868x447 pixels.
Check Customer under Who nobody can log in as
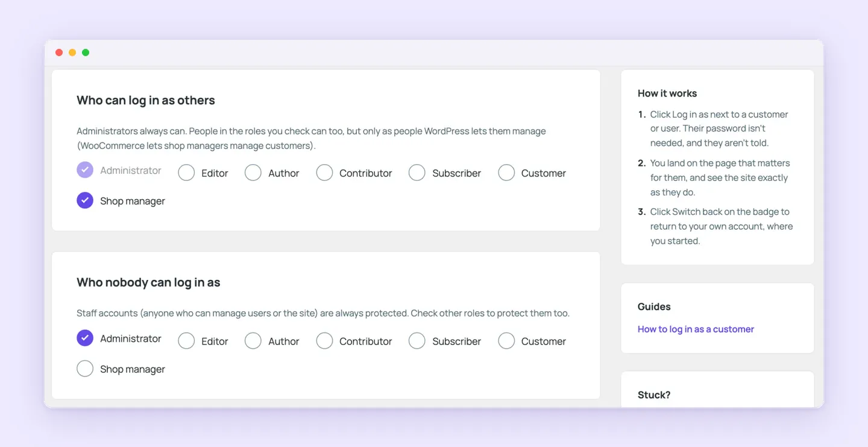506,341
